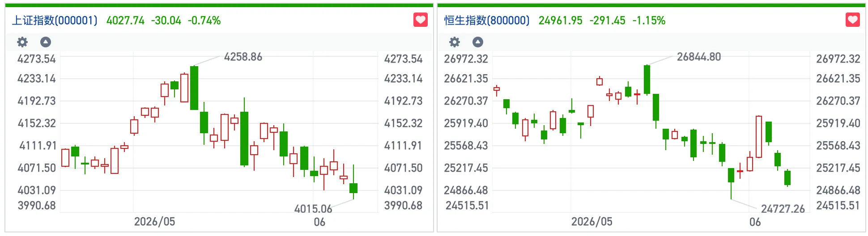868x236 pixels.
Task: Collapse 恒生指数 chart with up-arrow icon
Action: click(x=478, y=42)
